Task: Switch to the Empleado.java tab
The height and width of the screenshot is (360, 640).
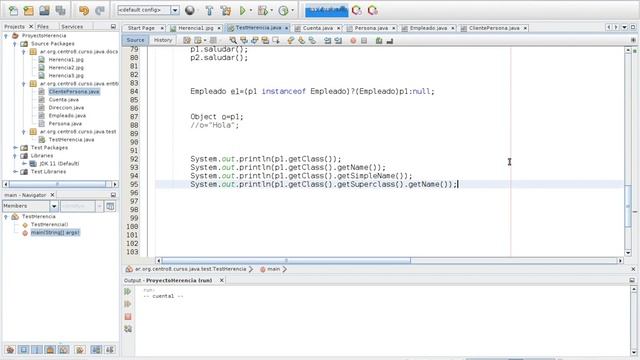Action: [428, 28]
